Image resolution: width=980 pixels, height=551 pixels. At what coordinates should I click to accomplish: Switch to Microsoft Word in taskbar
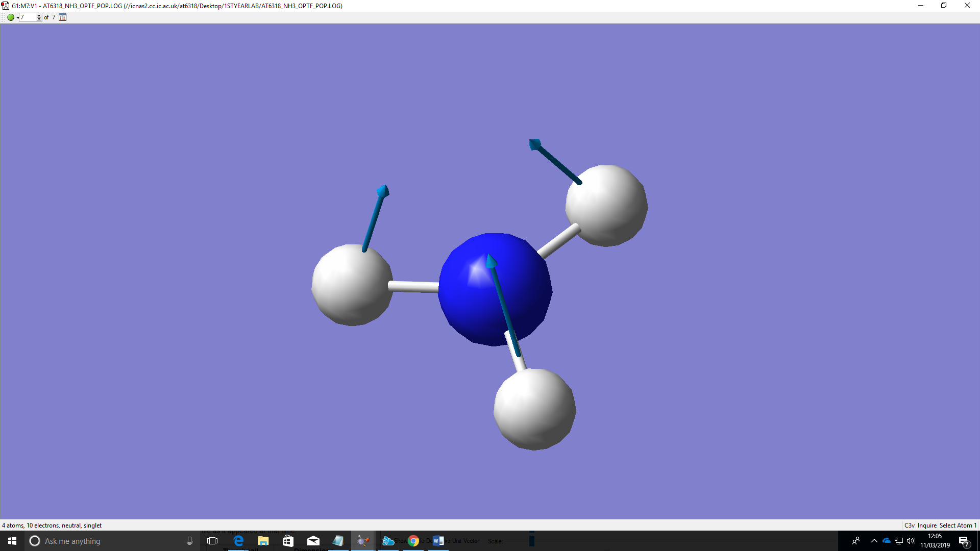[438, 541]
